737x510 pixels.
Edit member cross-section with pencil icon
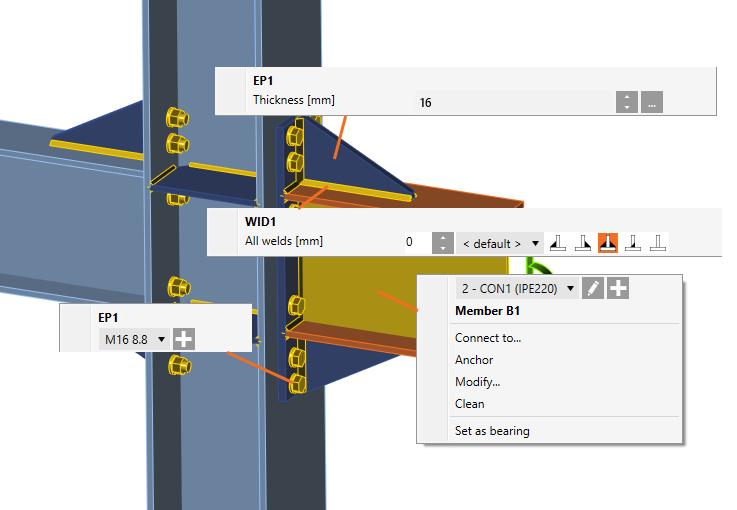593,288
